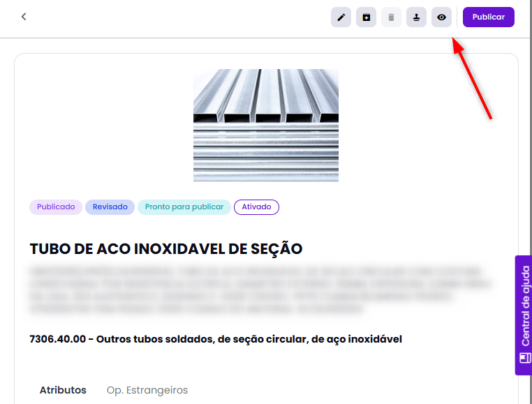The height and width of the screenshot is (404, 532).
Task: Click the archive box icon
Action: click(x=366, y=17)
